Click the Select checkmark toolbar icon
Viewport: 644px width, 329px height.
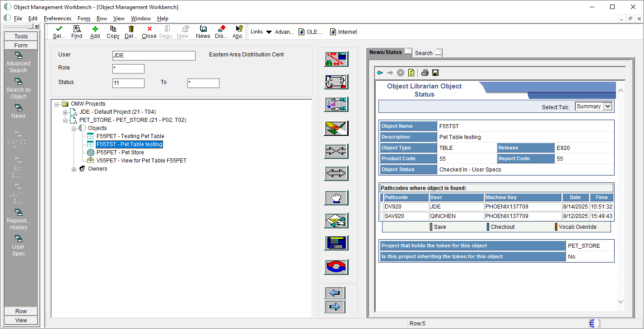pyautogui.click(x=59, y=29)
